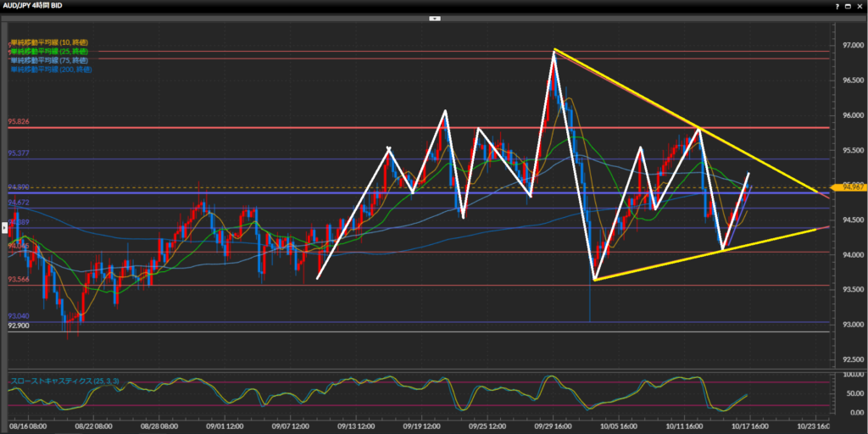
Task: Select the 200-period simple moving average label
Action: tap(53, 70)
